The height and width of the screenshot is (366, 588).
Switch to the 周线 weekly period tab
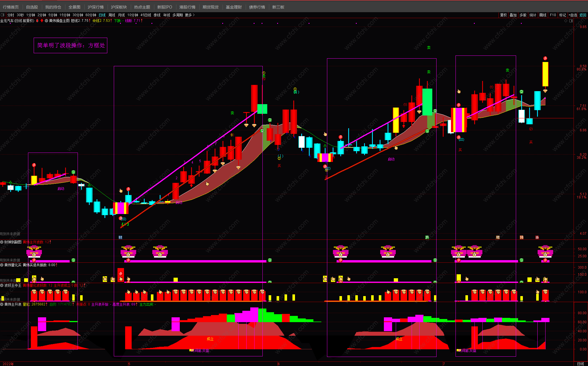[x=112, y=15]
